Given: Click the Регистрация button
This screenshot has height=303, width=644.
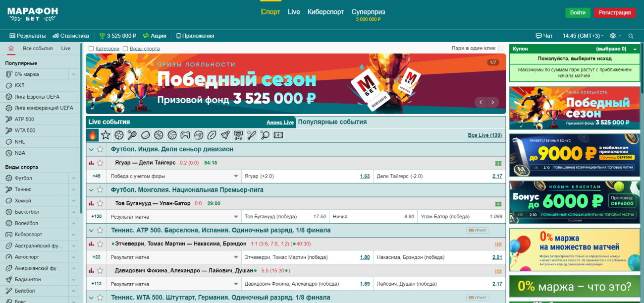Looking at the screenshot, I should tap(615, 12).
